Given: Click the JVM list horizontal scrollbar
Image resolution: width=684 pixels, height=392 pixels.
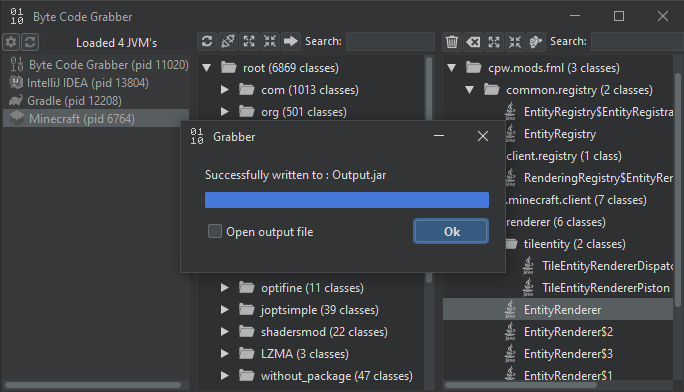Looking at the screenshot, I should click(x=93, y=385).
